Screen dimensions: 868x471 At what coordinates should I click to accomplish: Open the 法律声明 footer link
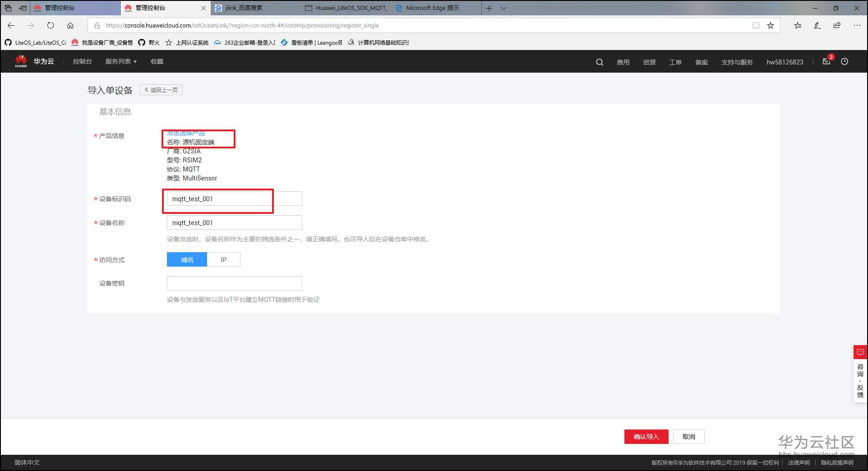[x=799, y=462]
